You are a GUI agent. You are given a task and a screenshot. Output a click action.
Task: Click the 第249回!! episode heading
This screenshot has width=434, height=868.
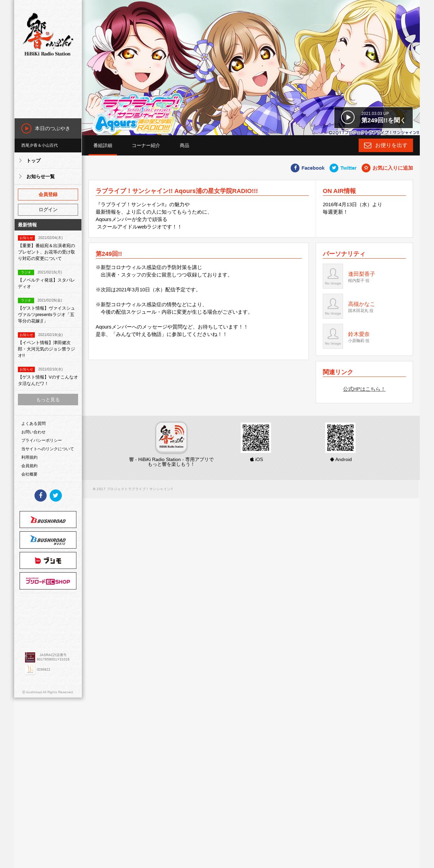click(x=109, y=254)
